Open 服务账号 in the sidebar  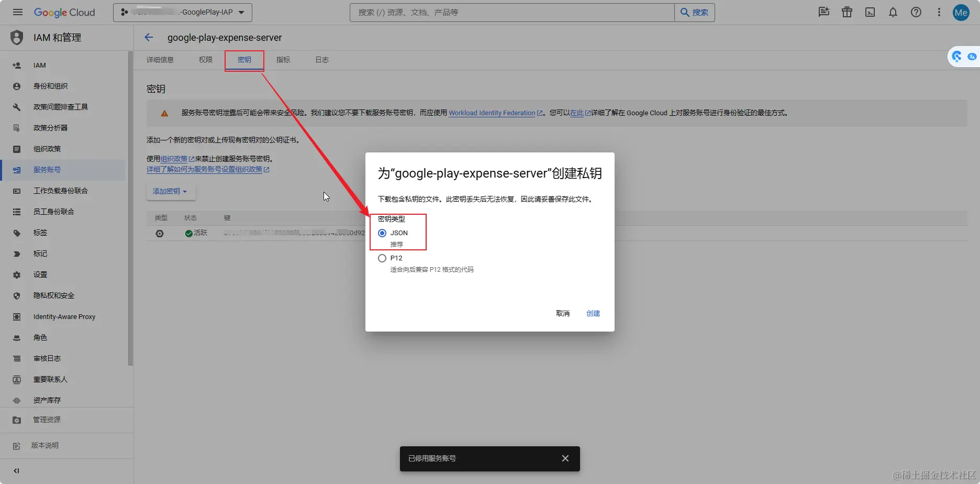pyautogui.click(x=63, y=170)
